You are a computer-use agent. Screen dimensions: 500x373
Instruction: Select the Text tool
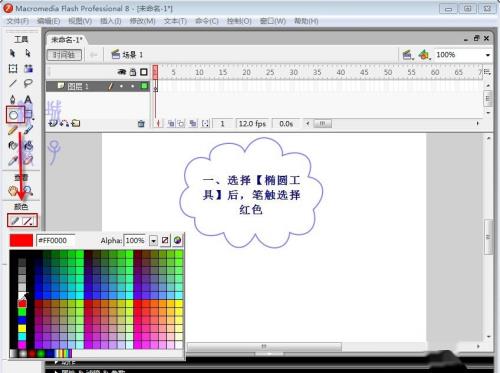click(x=28, y=99)
